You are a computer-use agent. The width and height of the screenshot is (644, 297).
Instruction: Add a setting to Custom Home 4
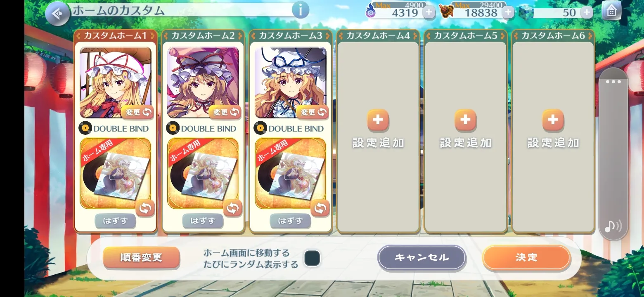click(x=378, y=128)
